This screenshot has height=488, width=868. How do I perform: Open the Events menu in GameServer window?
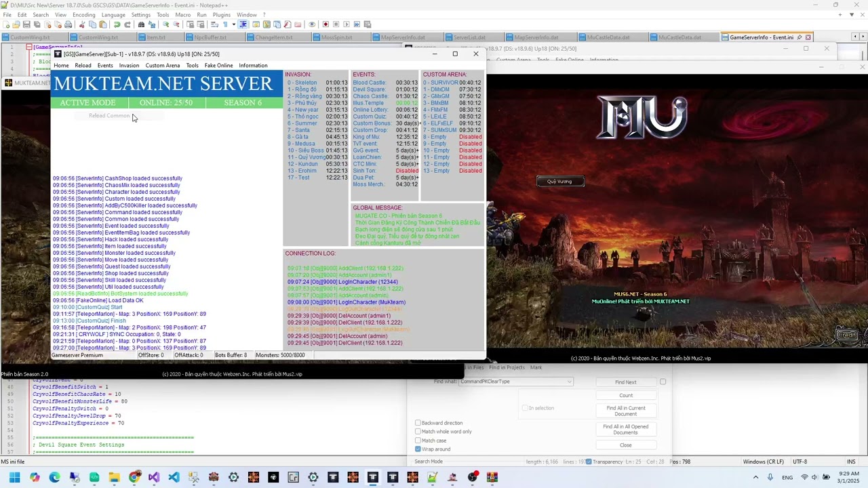105,66
